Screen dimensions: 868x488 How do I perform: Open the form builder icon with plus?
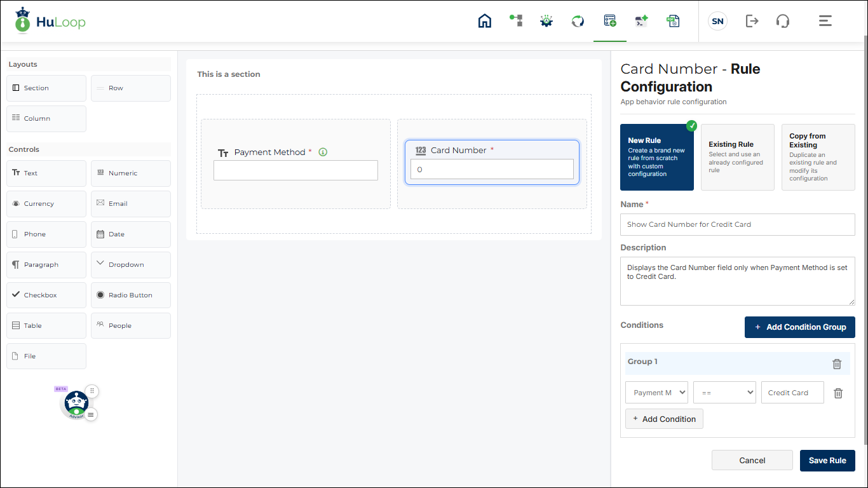pos(610,21)
